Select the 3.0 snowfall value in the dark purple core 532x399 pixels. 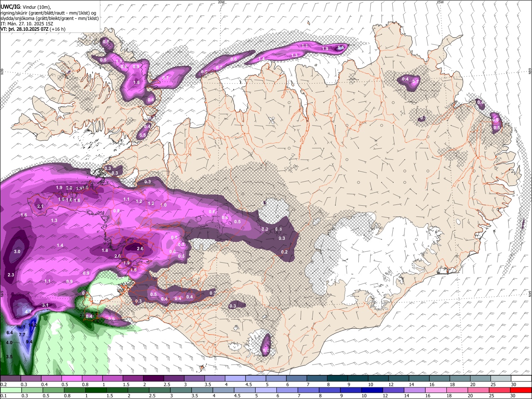(17, 252)
